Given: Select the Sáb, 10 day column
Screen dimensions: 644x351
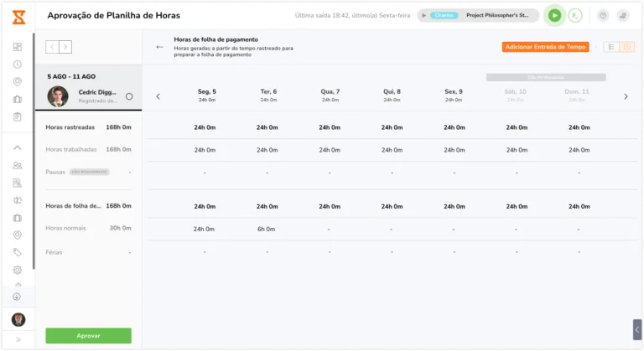Looking at the screenshot, I should (515, 95).
